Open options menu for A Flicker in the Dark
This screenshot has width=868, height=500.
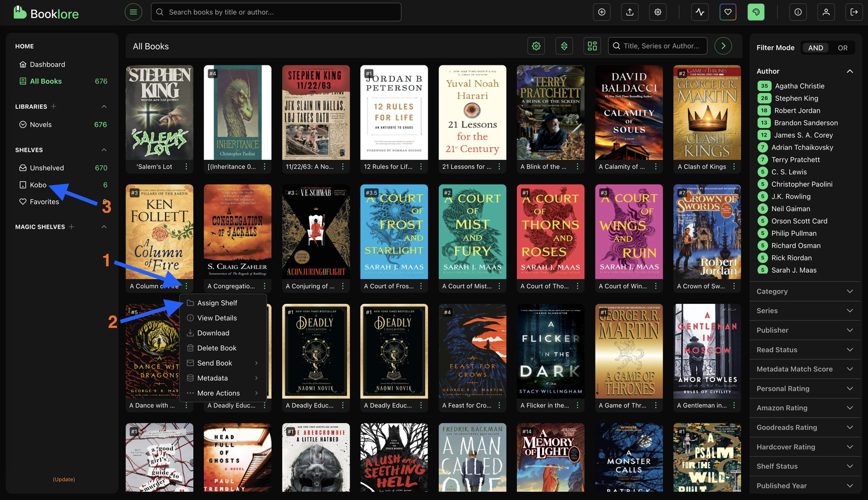(578, 405)
